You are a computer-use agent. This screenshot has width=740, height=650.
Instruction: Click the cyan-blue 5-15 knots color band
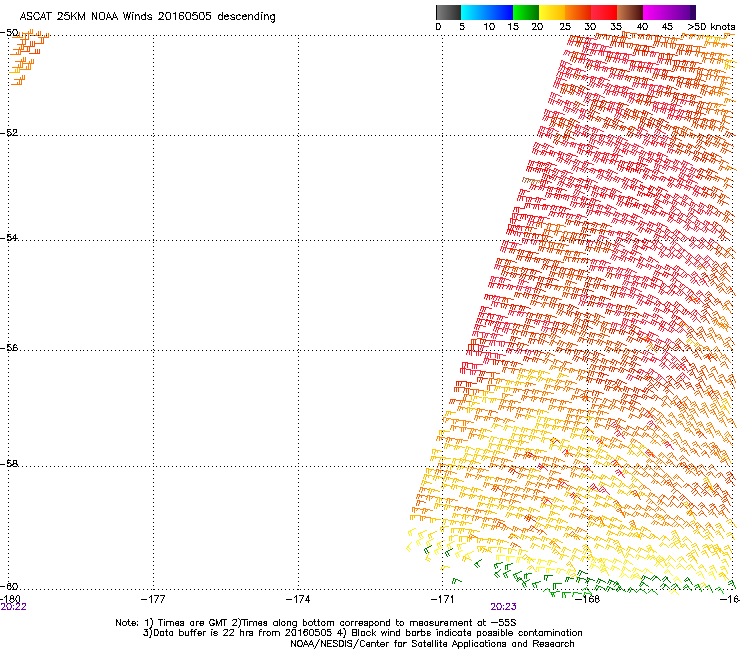point(487,12)
